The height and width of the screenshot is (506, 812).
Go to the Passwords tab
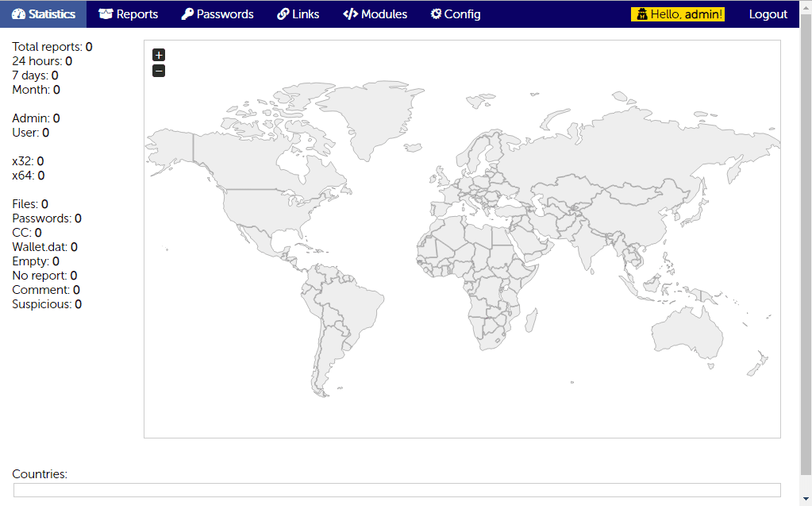[217, 14]
